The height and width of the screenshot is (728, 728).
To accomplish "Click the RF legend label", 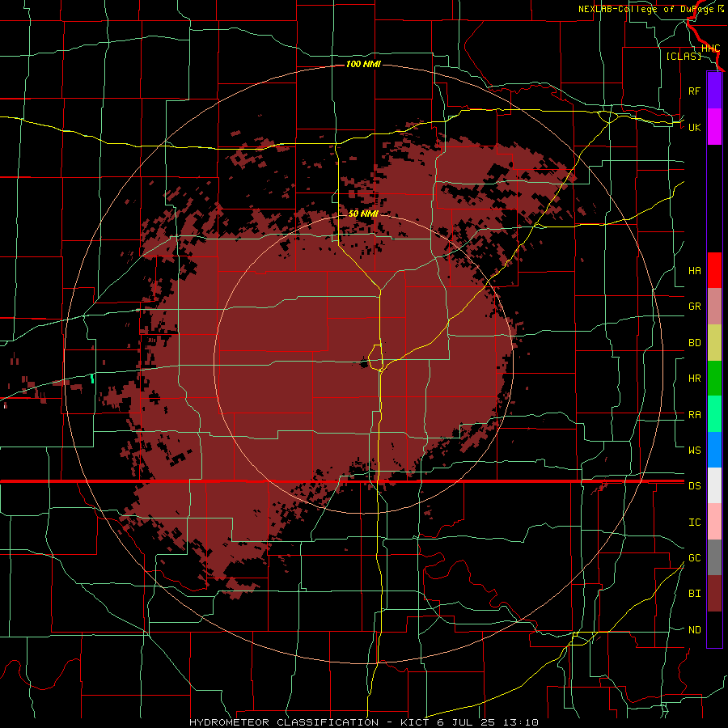I will coord(694,91).
